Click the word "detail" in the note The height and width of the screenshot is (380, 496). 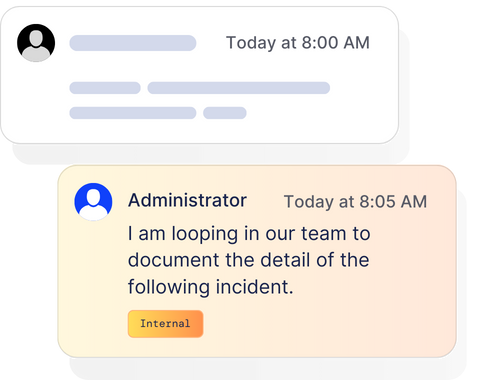pyautogui.click(x=285, y=260)
